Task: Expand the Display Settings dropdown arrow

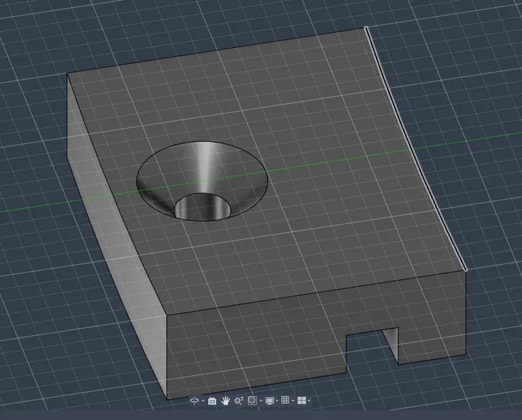Action: coord(277,401)
